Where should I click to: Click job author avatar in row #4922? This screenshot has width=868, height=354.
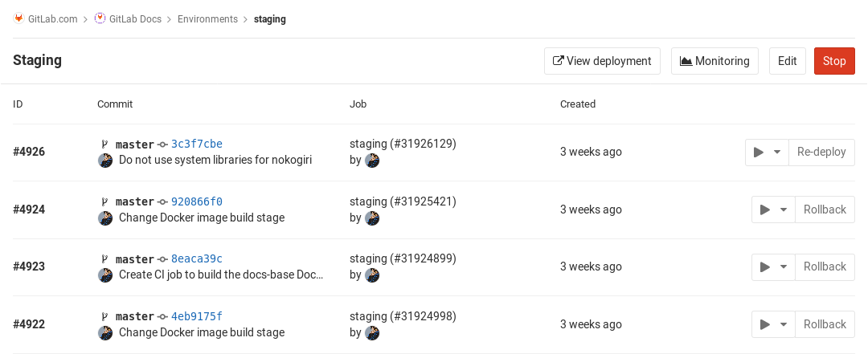coord(372,332)
